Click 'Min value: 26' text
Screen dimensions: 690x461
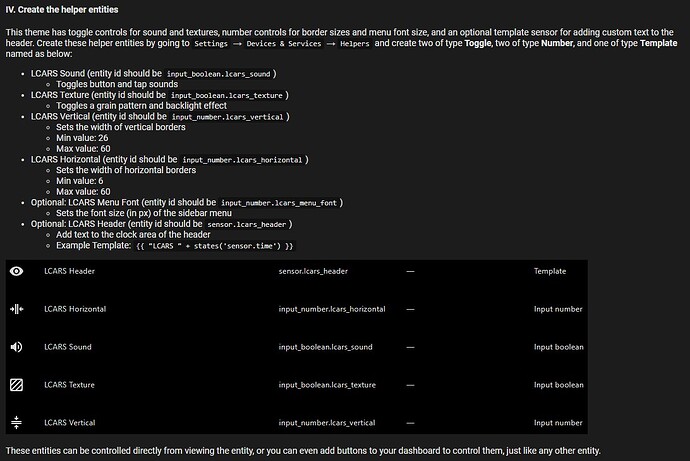82,138
